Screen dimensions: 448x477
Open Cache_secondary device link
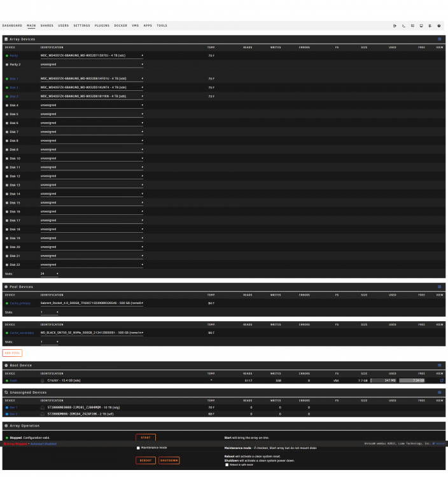pos(22,333)
